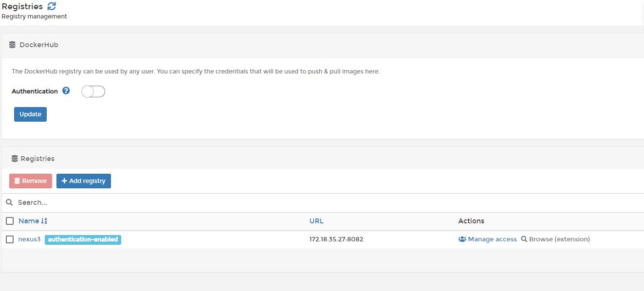Image resolution: width=644 pixels, height=291 pixels.
Task: Click the Registries section database icon
Action: (15, 159)
